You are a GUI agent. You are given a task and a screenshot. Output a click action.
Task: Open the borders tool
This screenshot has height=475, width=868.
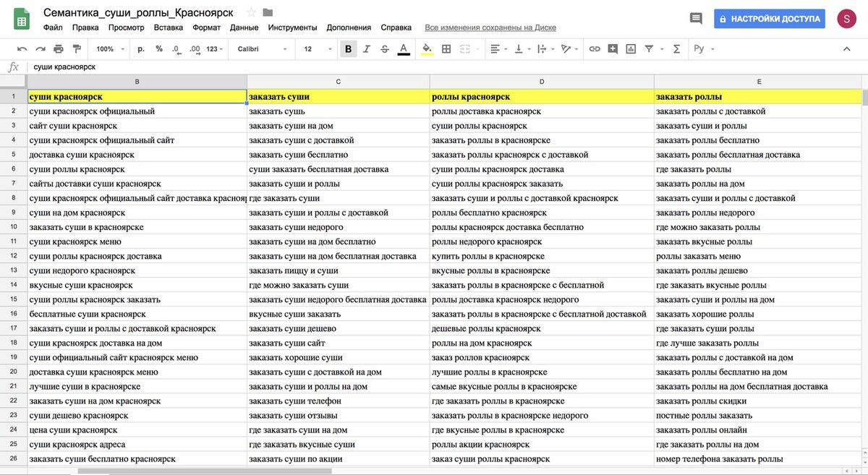pos(446,49)
